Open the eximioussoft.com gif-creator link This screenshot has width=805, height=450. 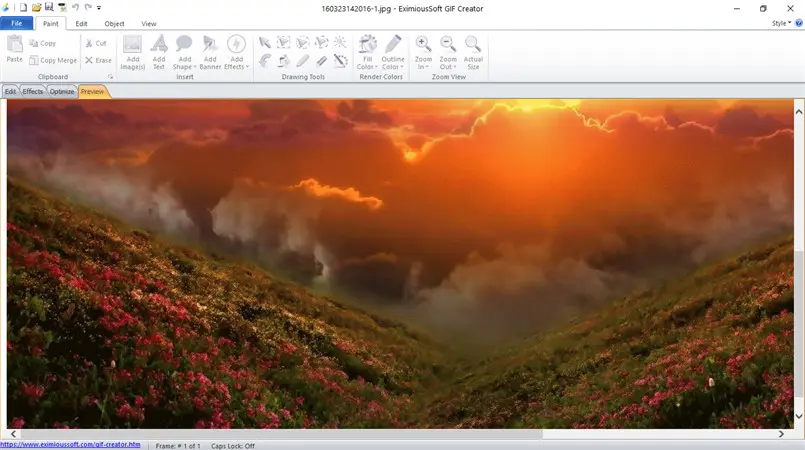[70, 445]
